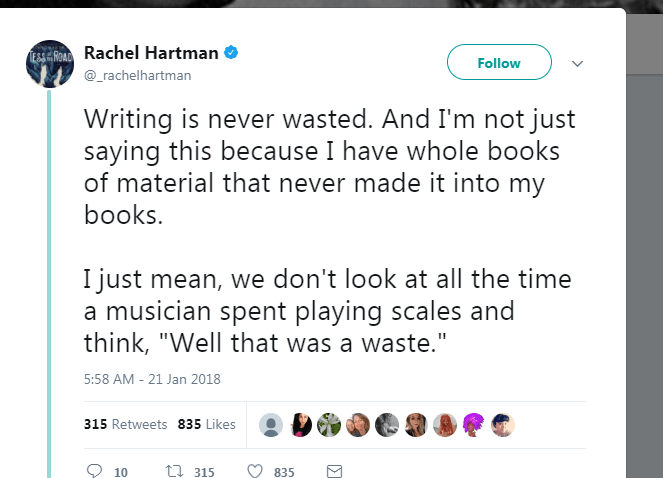This screenshot has width=663, height=478.
Task: Click the last liker avatar with dark blue hair
Action: pos(504,425)
